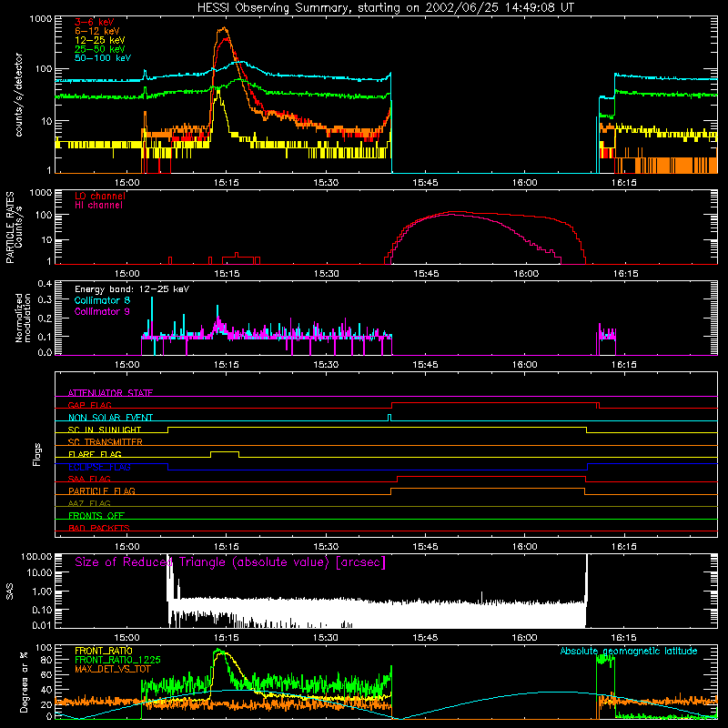Click the SAS axis label
Image resolution: width=728 pixels, height=728 pixels.
(x=10, y=591)
